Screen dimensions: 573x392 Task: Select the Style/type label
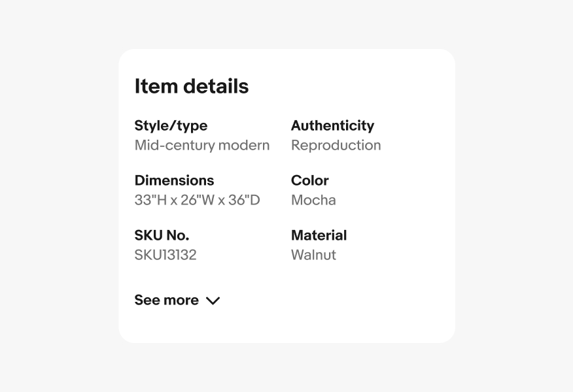171,125
